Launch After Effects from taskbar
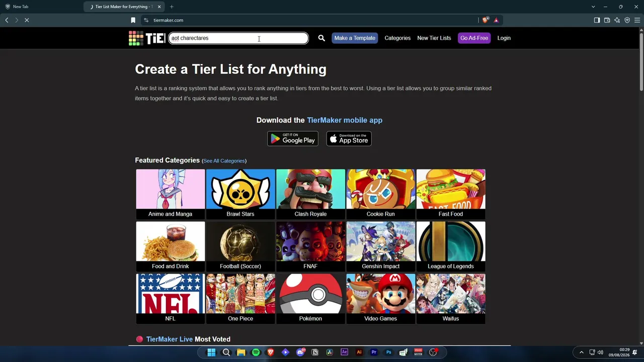The height and width of the screenshot is (362, 644). pyautogui.click(x=344, y=352)
